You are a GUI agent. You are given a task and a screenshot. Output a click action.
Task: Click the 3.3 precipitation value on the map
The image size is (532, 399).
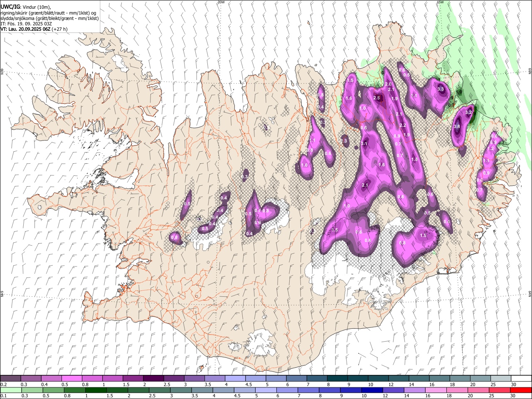(x=441, y=89)
